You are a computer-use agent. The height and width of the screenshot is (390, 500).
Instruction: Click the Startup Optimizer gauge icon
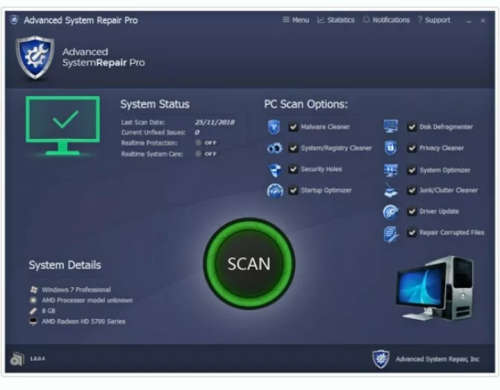275,191
